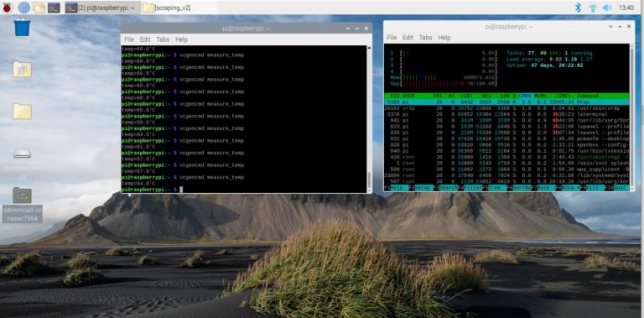
Task: Click the F4 Filter button in htop
Action: pyautogui.click(x=470, y=188)
